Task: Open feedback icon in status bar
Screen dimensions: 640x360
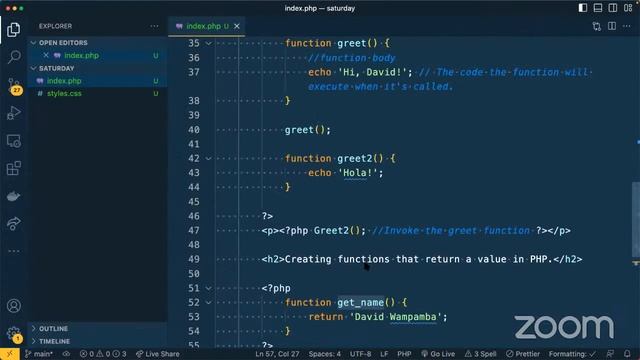Action: click(x=610, y=354)
